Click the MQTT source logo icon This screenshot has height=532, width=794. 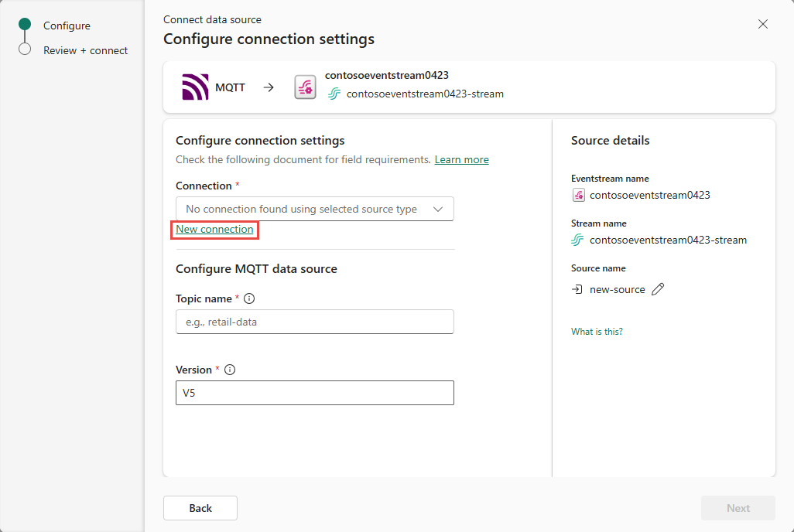coord(195,87)
